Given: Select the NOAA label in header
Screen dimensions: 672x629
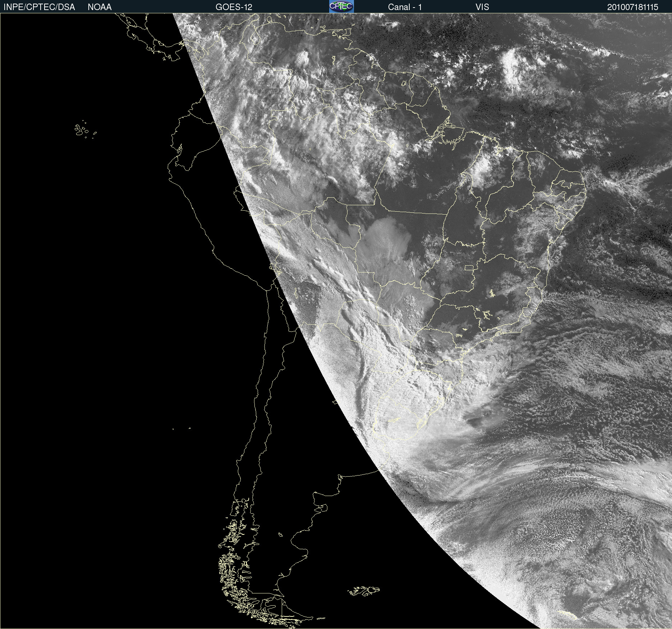Looking at the screenshot, I should click(100, 7).
